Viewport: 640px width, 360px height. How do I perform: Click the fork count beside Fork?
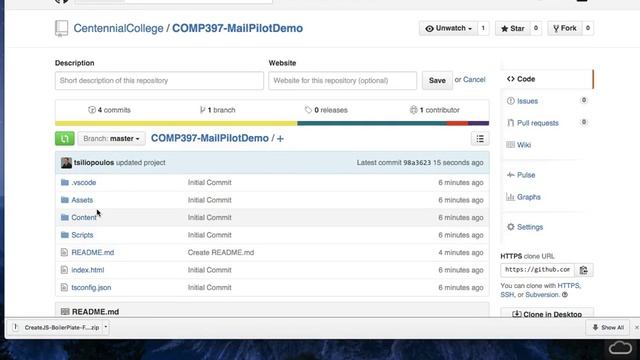(x=588, y=28)
